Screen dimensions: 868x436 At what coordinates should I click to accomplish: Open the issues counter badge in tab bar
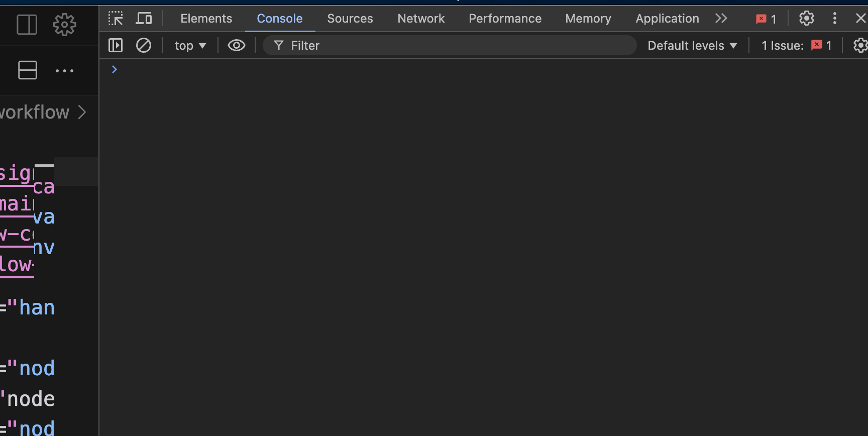[x=767, y=19]
